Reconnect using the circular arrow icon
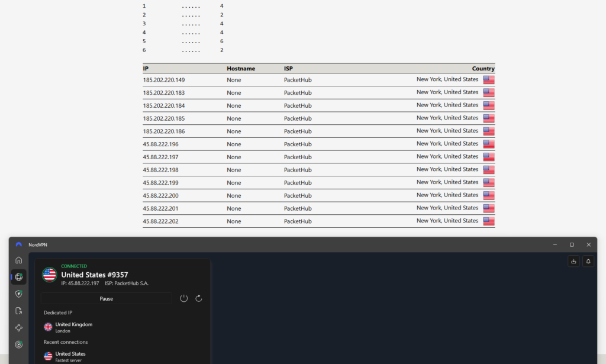 pyautogui.click(x=199, y=298)
